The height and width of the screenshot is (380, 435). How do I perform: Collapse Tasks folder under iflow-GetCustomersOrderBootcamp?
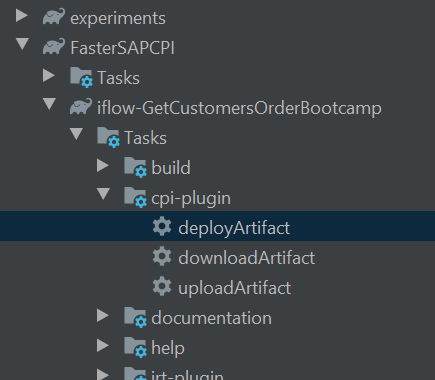(76, 134)
